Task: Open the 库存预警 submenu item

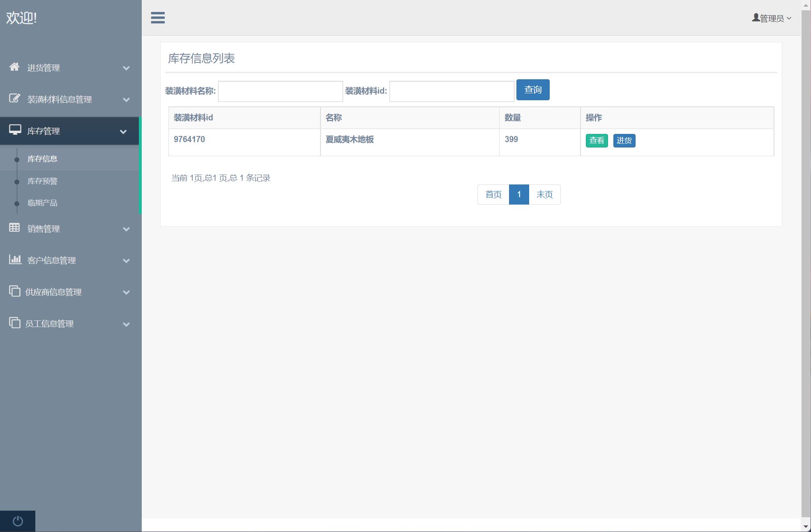Action: [42, 181]
